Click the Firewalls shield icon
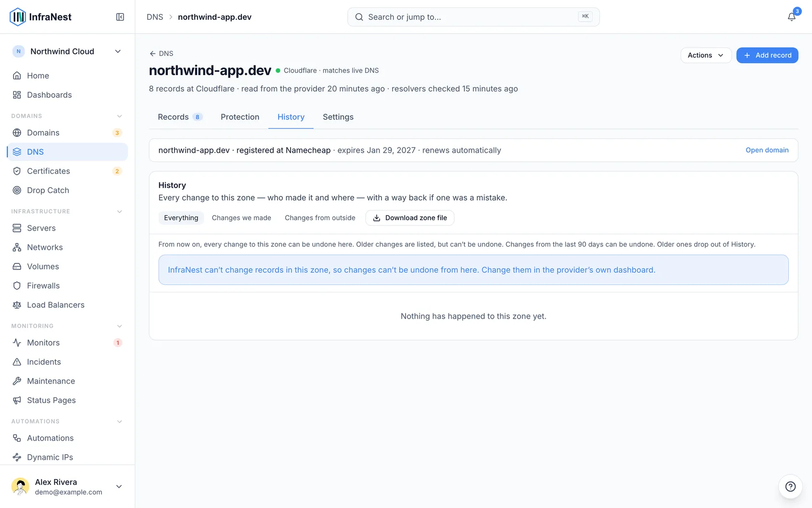 click(17, 286)
